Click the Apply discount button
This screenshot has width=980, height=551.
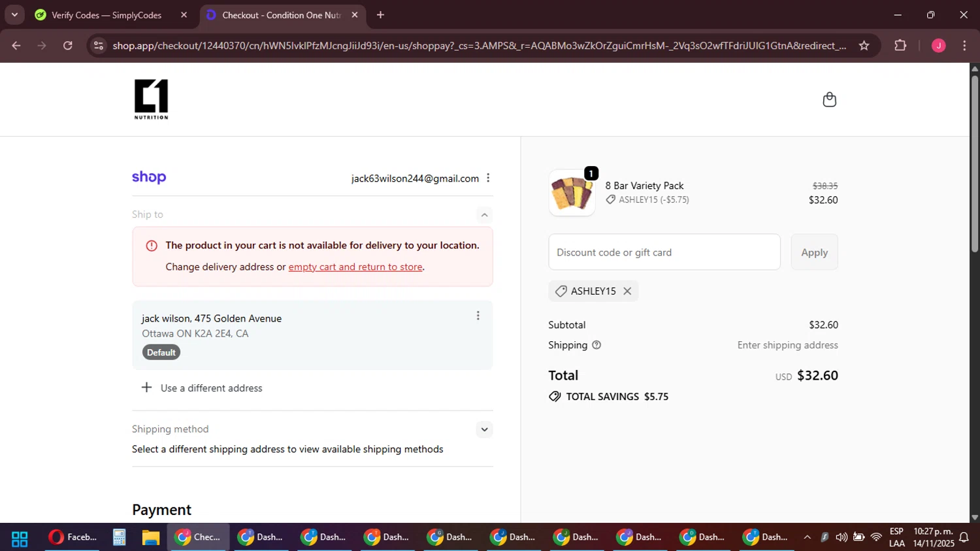coord(814,252)
